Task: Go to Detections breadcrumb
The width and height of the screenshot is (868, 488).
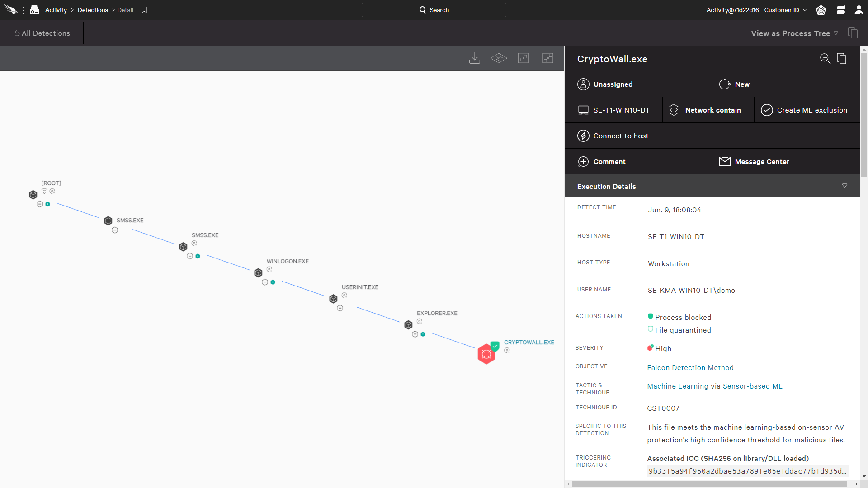Action: click(93, 10)
